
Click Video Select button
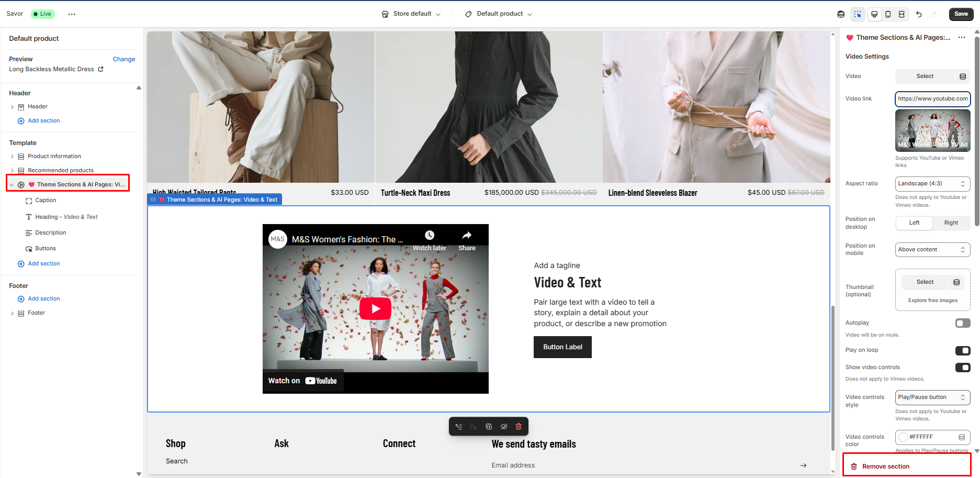(x=925, y=76)
